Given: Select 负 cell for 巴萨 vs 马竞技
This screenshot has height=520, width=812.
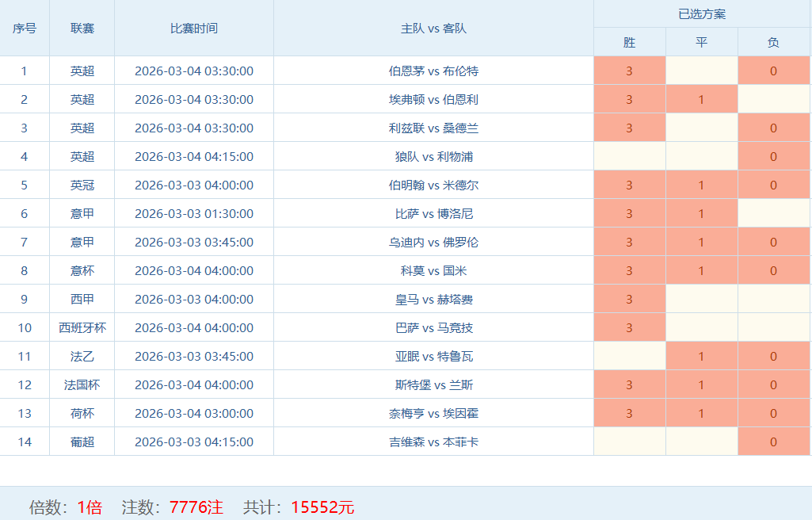Looking at the screenshot, I should click(773, 328).
